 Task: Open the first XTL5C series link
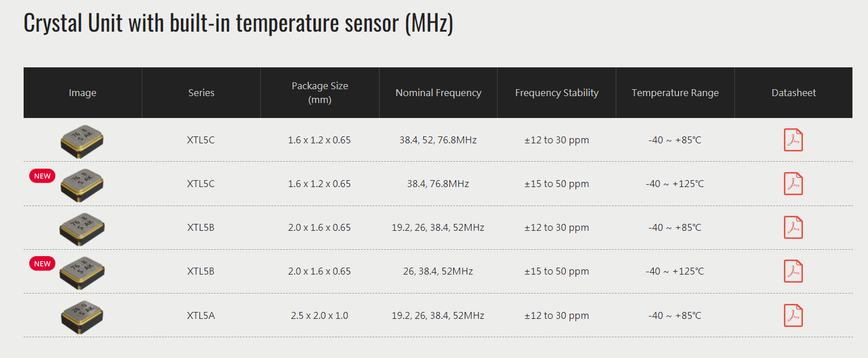pyautogui.click(x=200, y=140)
